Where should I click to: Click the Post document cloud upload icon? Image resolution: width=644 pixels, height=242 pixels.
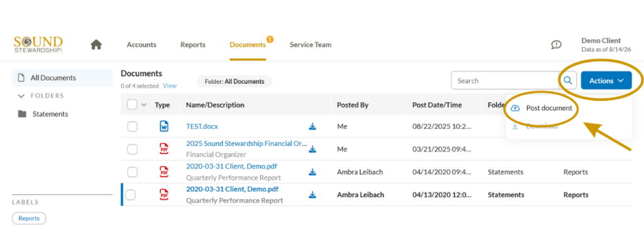click(x=515, y=108)
